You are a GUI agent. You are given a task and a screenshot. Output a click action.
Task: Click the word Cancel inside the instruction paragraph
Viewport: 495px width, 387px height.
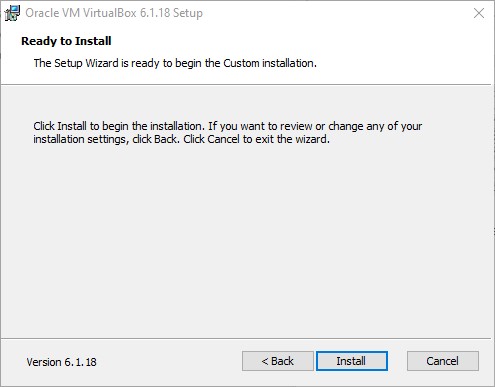223,139
